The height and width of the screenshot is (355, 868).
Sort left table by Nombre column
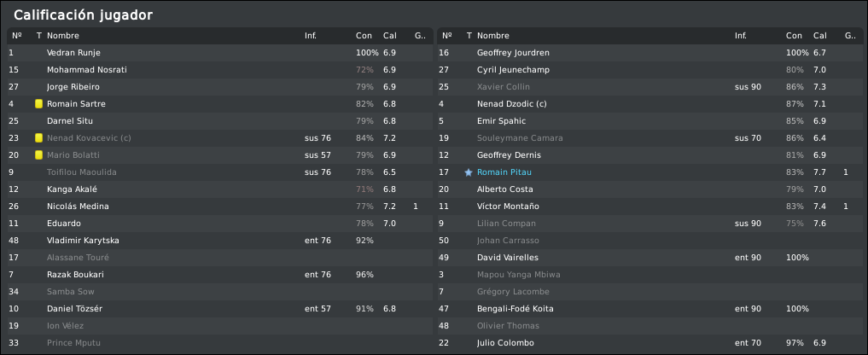pyautogui.click(x=63, y=36)
